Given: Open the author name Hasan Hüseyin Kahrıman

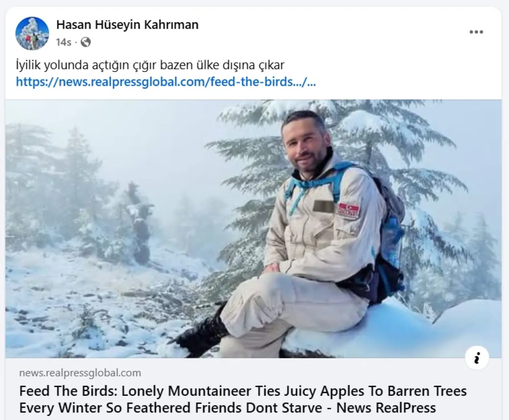Looking at the screenshot, I should (x=127, y=25).
